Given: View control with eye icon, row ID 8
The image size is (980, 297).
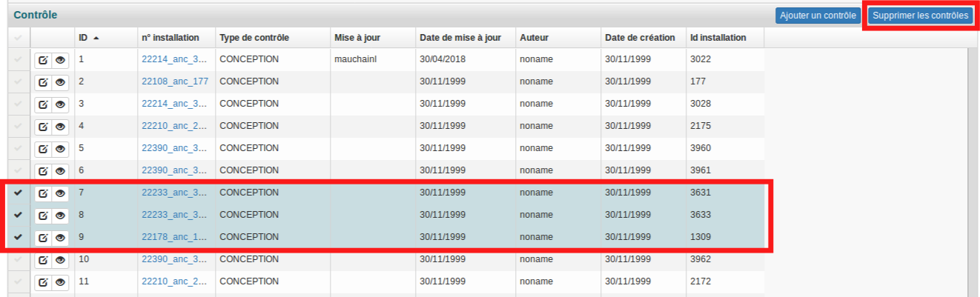Looking at the screenshot, I should point(61,215).
